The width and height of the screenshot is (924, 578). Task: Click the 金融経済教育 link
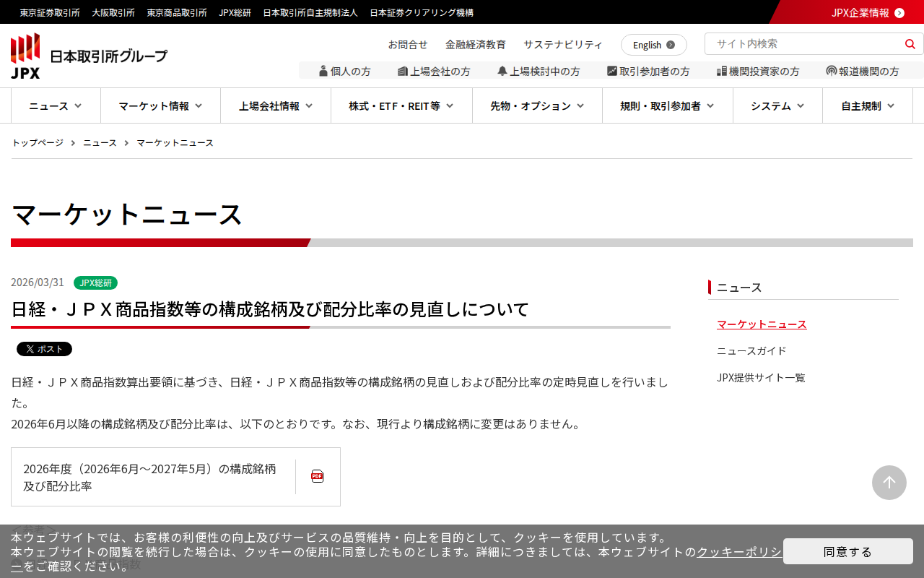click(476, 45)
